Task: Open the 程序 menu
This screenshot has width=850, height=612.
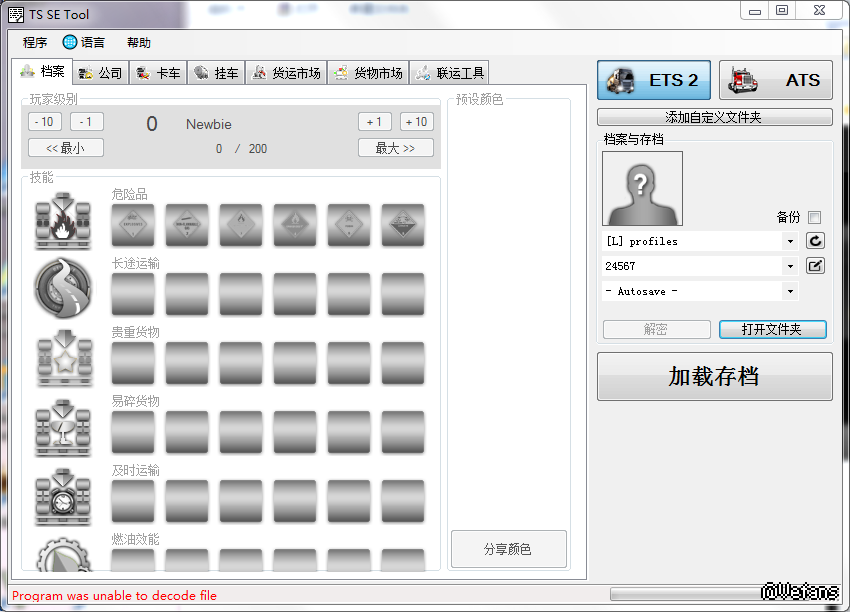Action: (35, 42)
